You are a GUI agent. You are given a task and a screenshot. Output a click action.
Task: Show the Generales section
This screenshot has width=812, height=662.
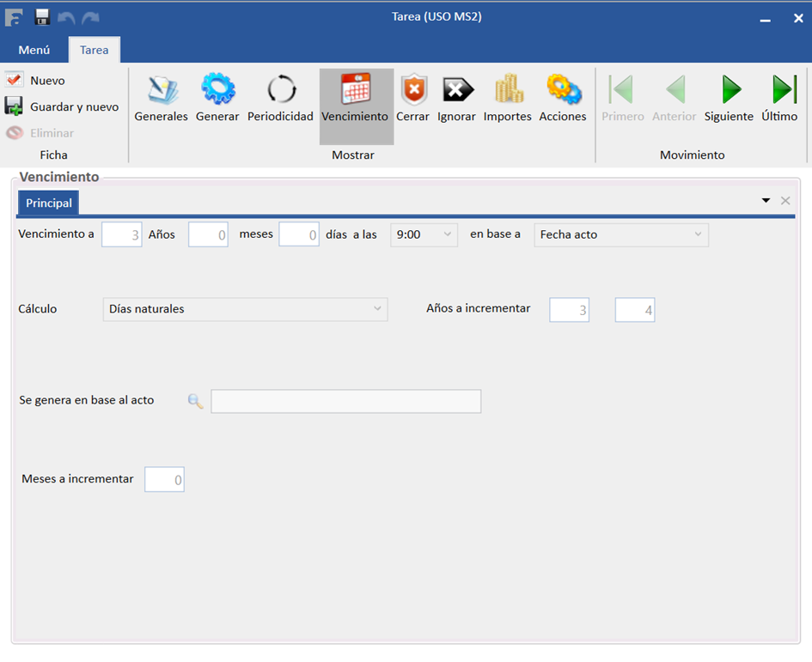(161, 99)
